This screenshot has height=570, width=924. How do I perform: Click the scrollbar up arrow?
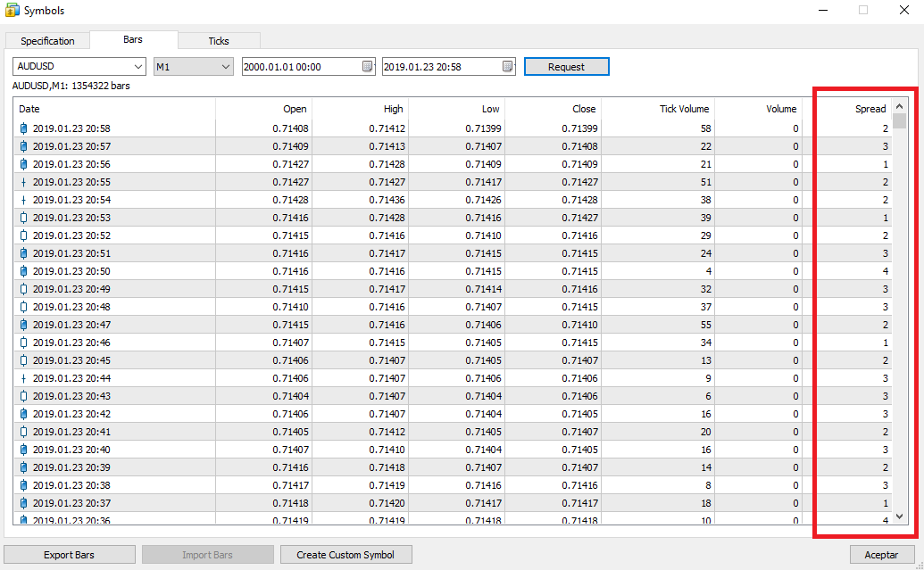point(899,106)
